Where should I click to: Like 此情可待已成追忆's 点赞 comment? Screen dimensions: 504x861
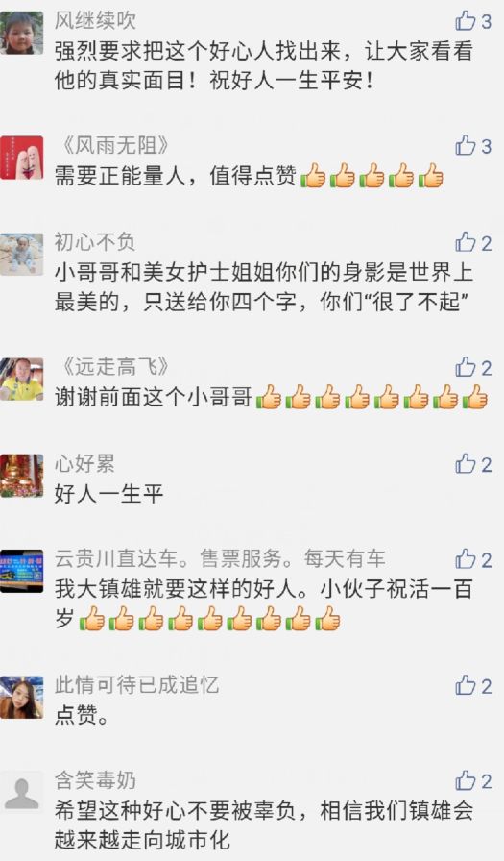(465, 685)
